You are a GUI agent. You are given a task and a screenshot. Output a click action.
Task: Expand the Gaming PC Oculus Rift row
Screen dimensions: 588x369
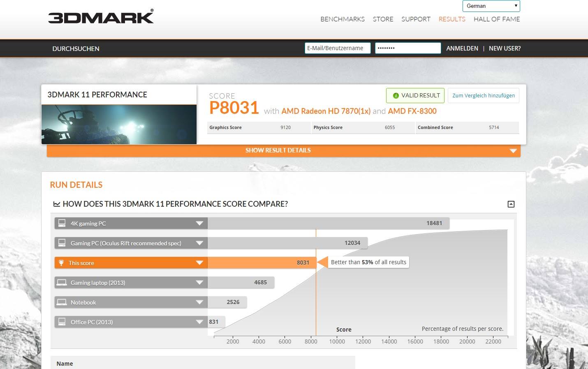pos(199,243)
